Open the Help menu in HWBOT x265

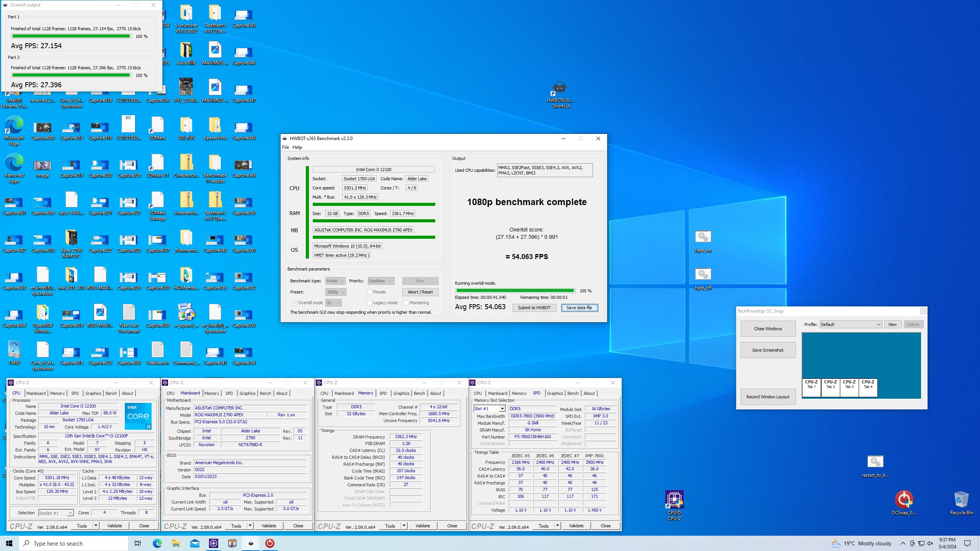tap(297, 147)
